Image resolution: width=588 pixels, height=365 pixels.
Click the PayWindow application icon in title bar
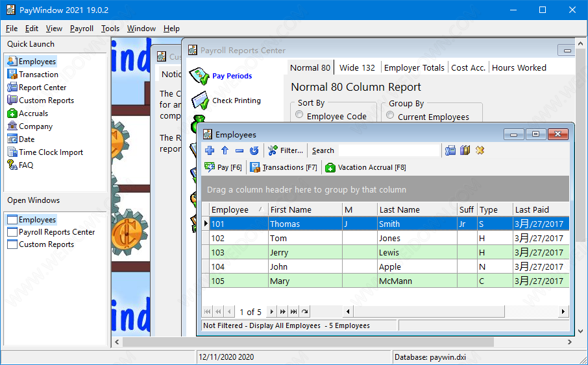click(10, 10)
